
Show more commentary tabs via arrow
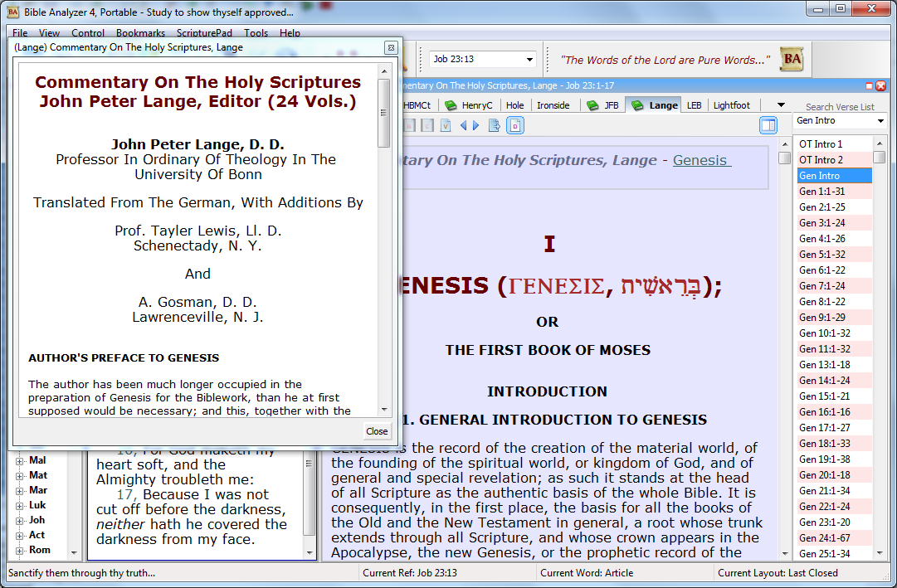click(x=780, y=105)
